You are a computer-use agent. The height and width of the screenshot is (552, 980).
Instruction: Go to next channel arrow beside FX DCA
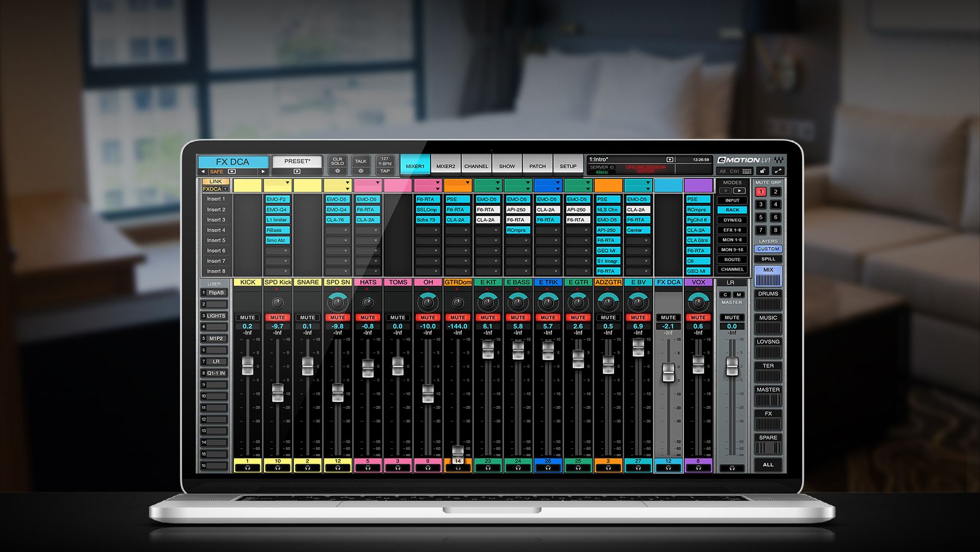point(264,172)
